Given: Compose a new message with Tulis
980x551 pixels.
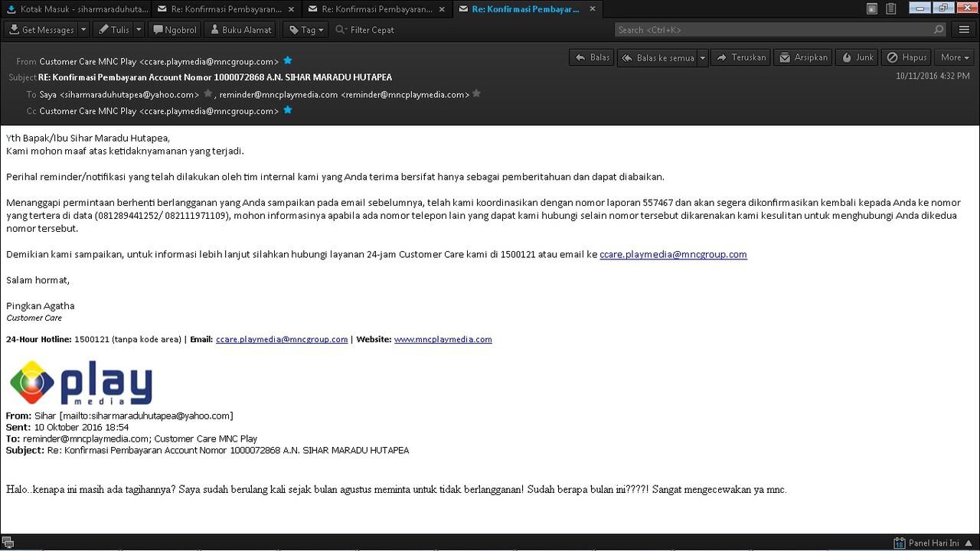Looking at the screenshot, I should 114,30.
